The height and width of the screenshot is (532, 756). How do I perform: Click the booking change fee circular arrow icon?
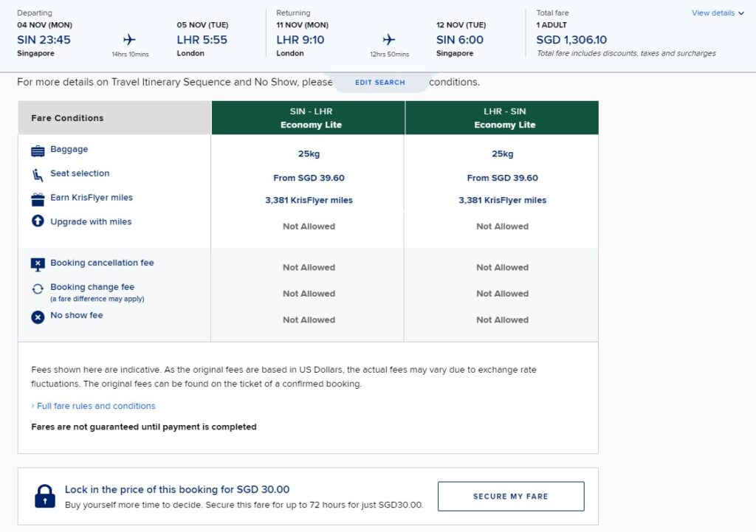coord(39,287)
